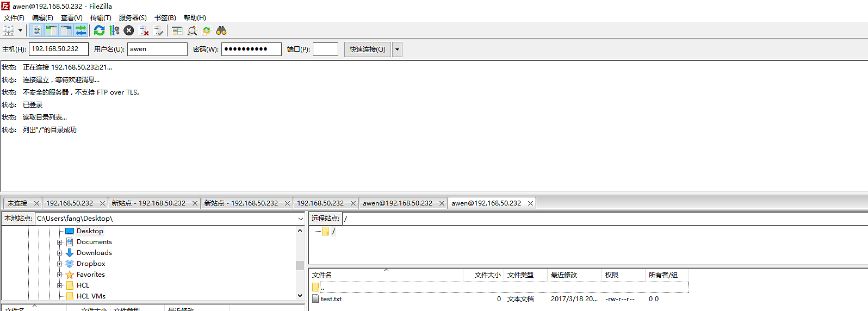The width and height of the screenshot is (868, 311).
Task: Switch to the 未连接 tab
Action: click(17, 203)
